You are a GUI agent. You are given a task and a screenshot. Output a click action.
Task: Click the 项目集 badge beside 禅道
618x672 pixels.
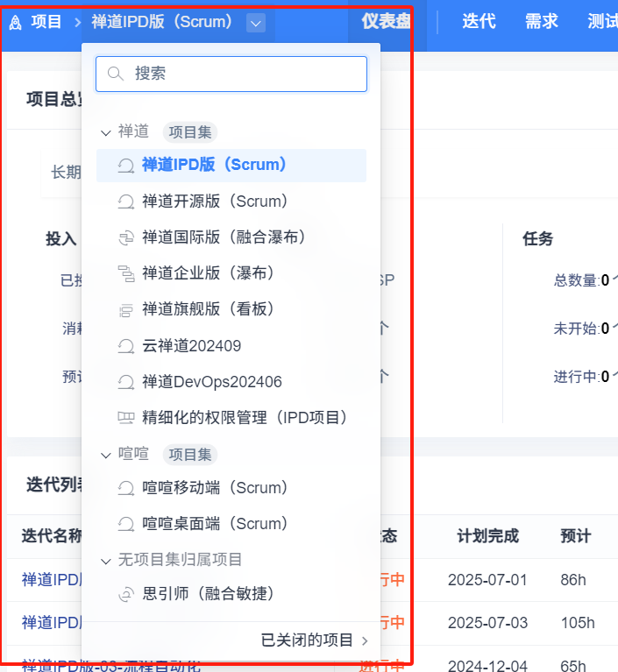(x=190, y=132)
